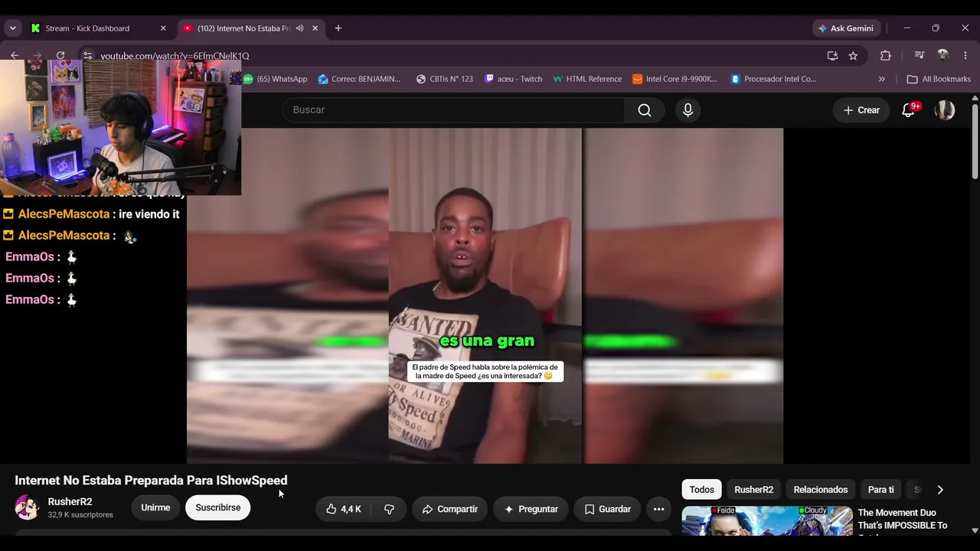Open YouTube notifications bell
The image size is (980, 551).
909,110
